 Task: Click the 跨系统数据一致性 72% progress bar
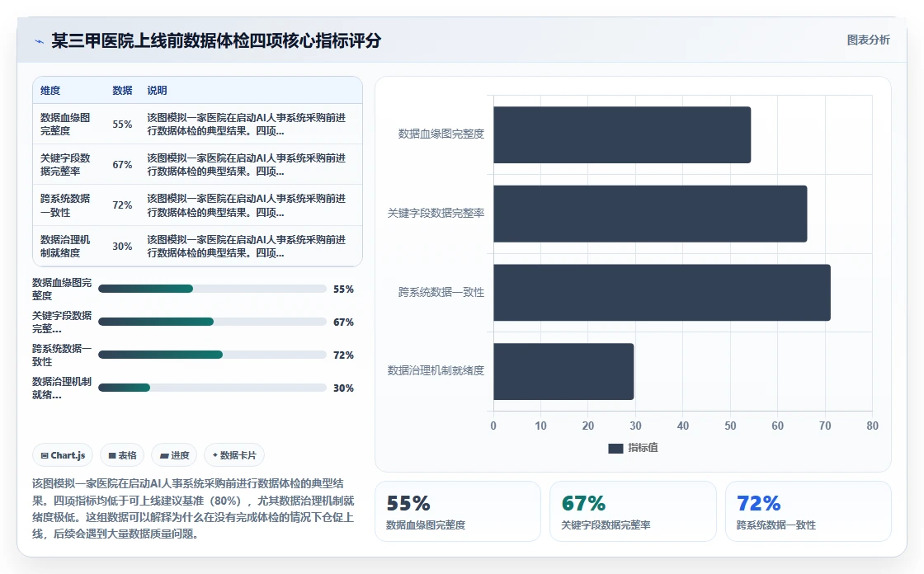(x=212, y=355)
